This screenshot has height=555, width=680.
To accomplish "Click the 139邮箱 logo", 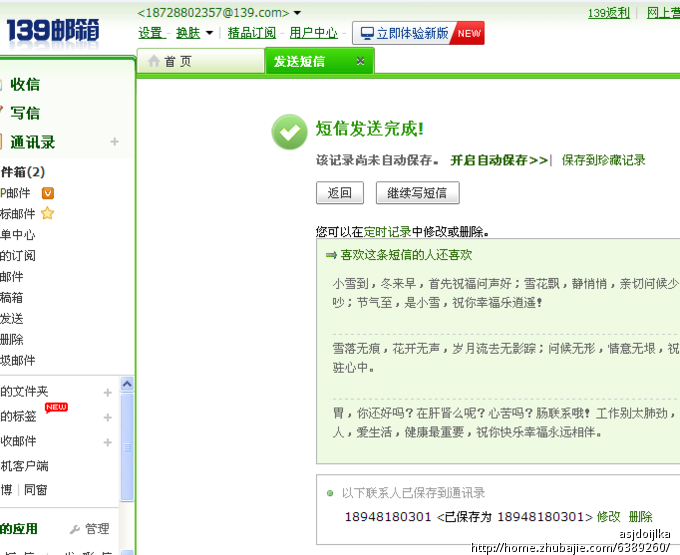I will tap(53, 30).
